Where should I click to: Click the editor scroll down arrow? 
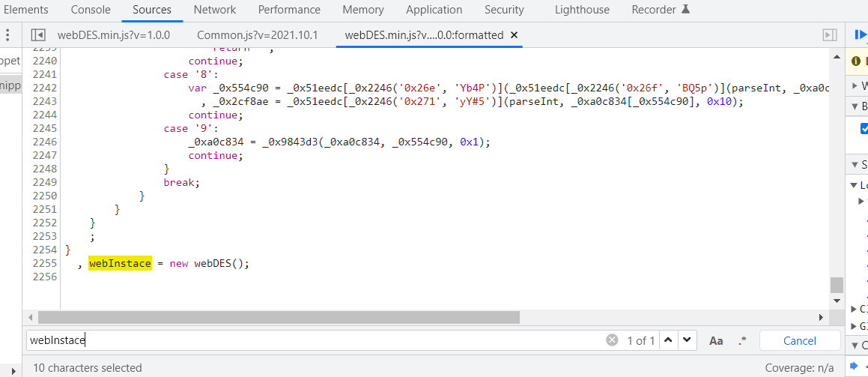tap(837, 301)
